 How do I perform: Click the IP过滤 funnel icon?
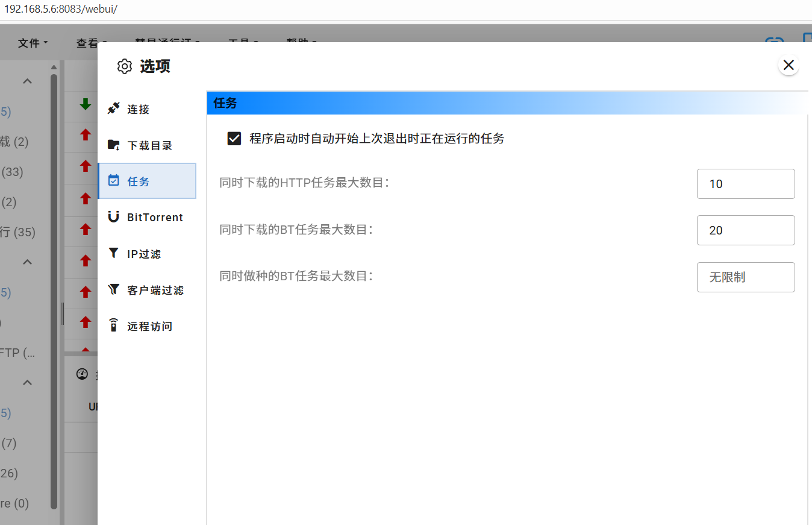[113, 254]
